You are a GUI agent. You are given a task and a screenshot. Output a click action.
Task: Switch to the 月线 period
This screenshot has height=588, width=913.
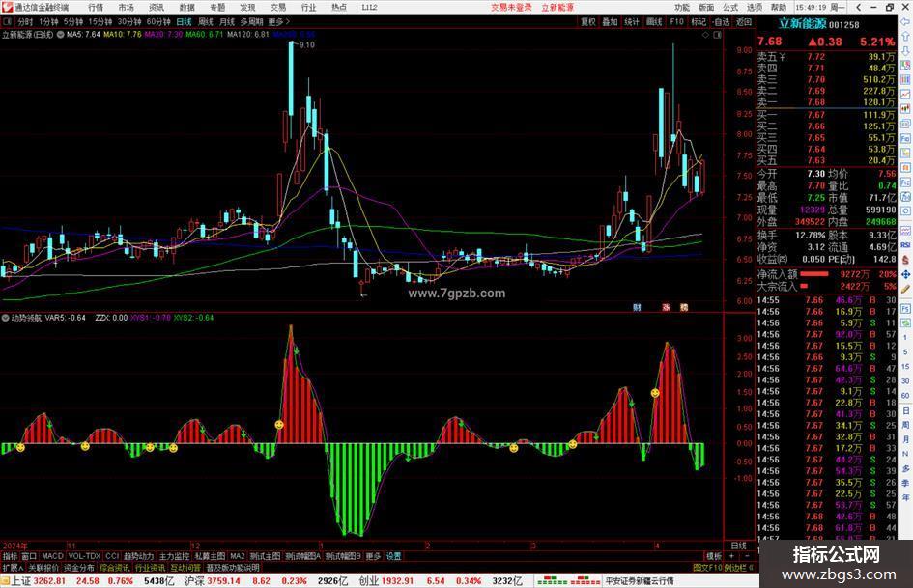coord(227,21)
